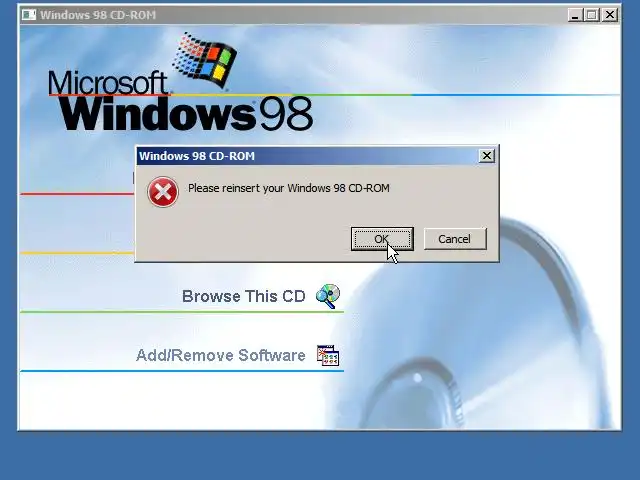
Task: Click the Windows flag logo in the banner
Action: [205, 59]
